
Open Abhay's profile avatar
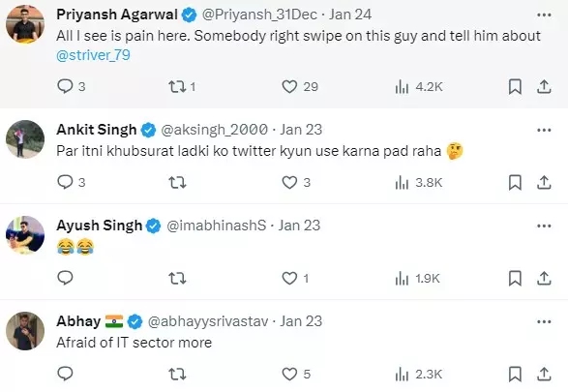tap(25, 331)
